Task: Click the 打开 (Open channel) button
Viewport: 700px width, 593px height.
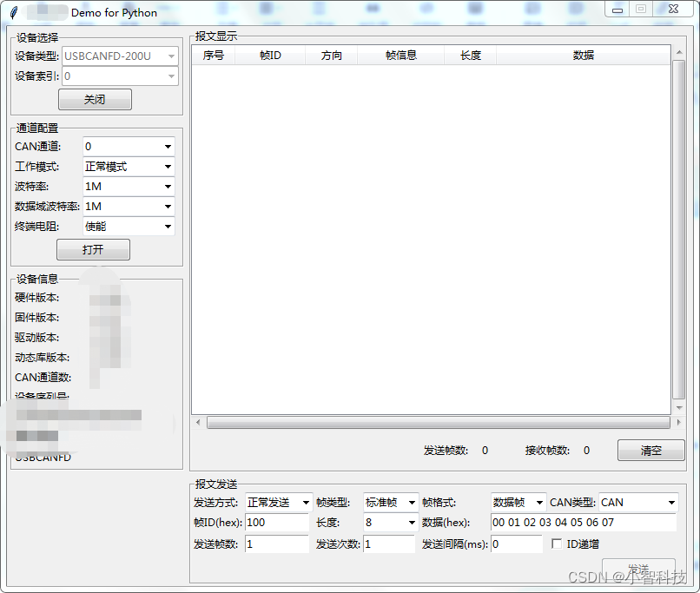Action: (x=93, y=249)
